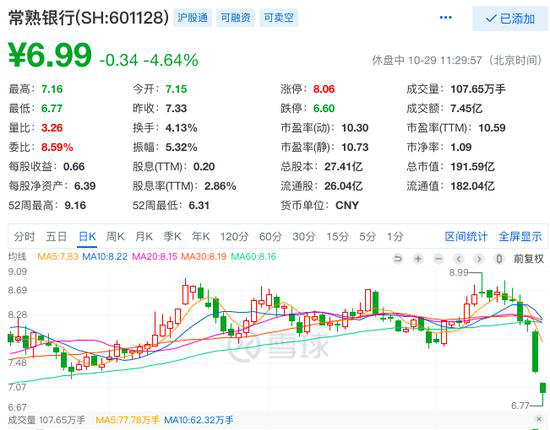Select the 年K chart tab

[x=201, y=236]
